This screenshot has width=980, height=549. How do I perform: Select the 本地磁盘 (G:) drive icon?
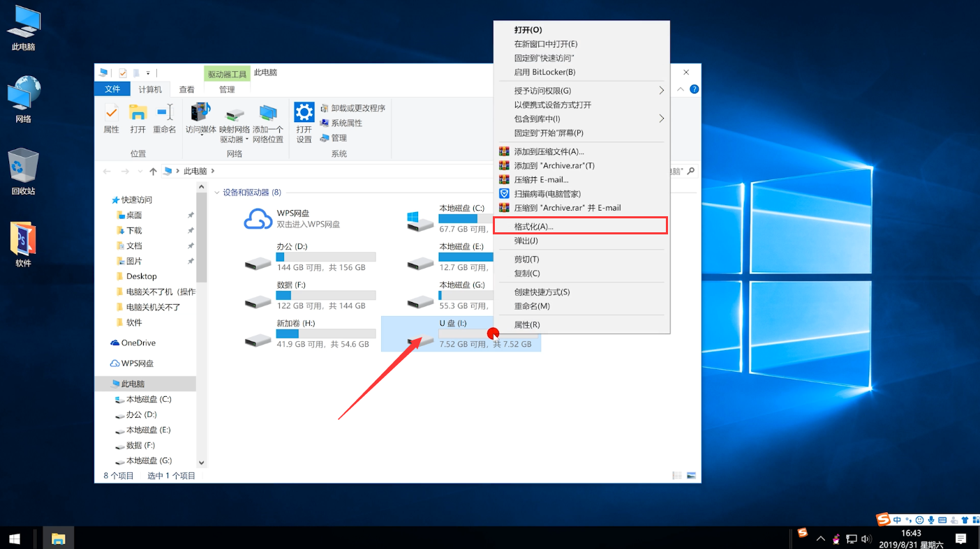421,301
